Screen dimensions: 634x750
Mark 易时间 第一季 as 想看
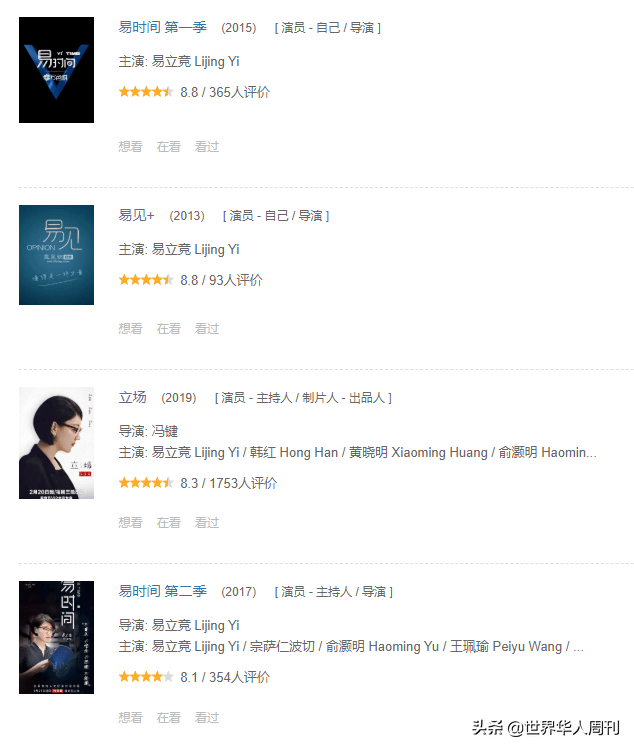tap(131, 146)
